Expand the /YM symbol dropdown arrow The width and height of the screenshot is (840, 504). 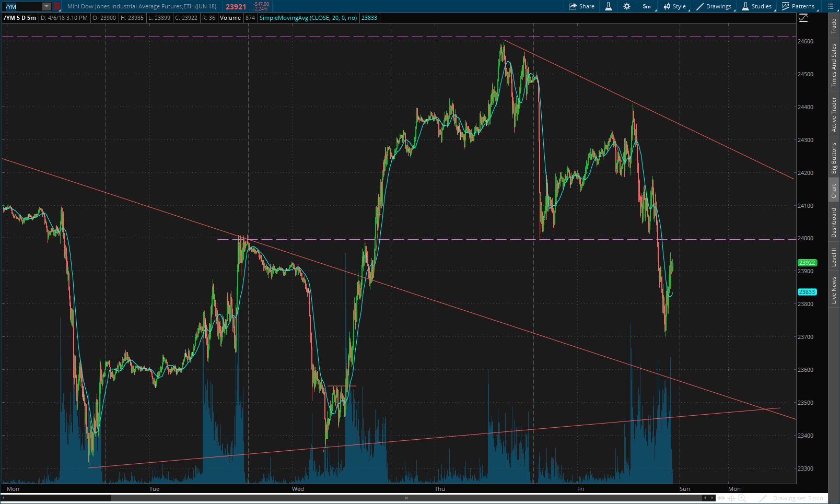(46, 6)
